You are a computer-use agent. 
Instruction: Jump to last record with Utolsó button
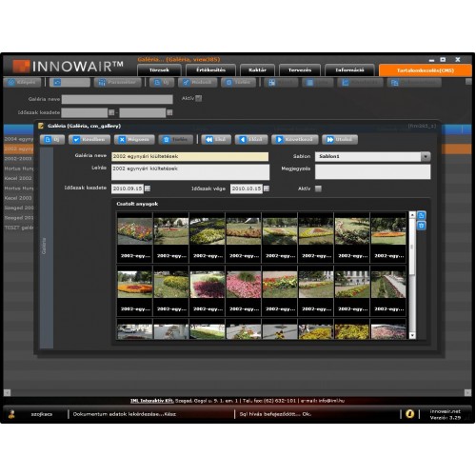pyautogui.click(x=340, y=140)
